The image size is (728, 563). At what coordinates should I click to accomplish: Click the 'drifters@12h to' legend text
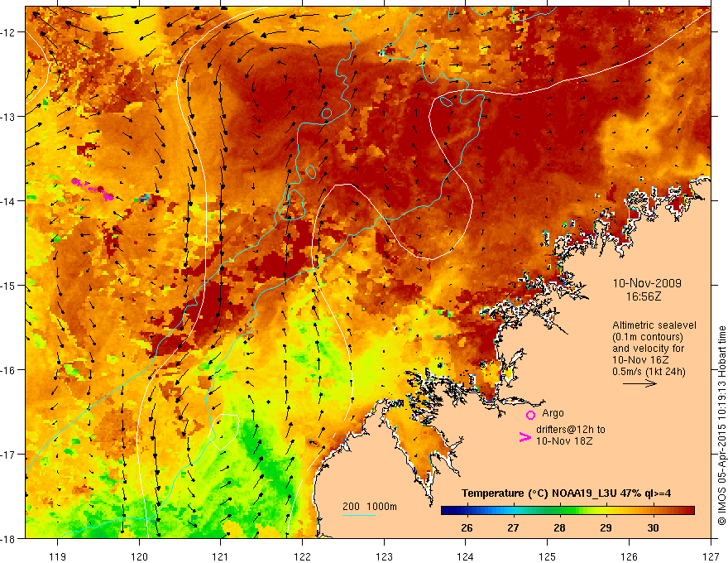(571, 430)
